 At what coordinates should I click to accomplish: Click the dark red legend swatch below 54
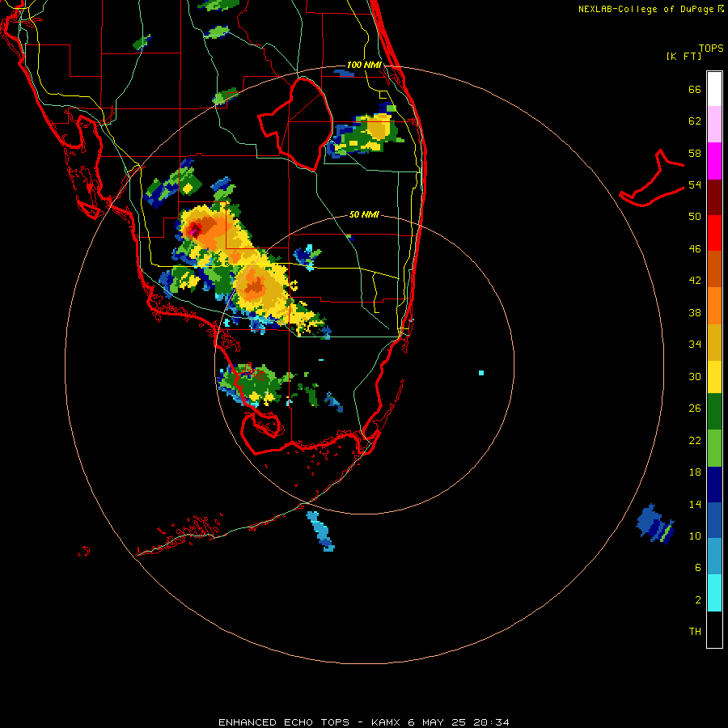714,197
